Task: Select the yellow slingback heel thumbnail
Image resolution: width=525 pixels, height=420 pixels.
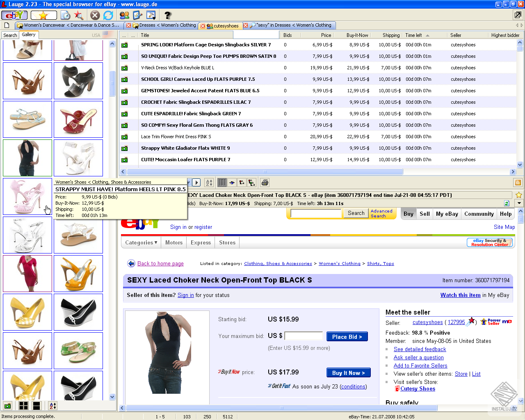Action: (78, 274)
